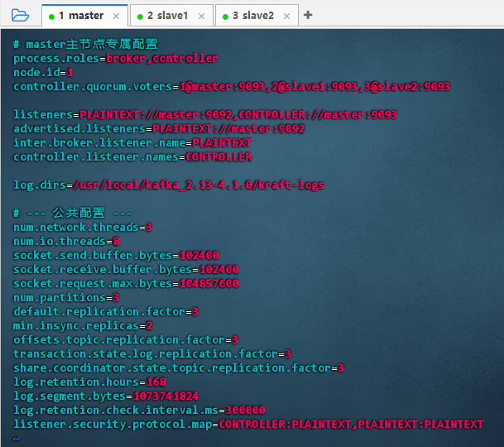Click the log.retention.check.interval.ms=300000 line

click(139, 411)
